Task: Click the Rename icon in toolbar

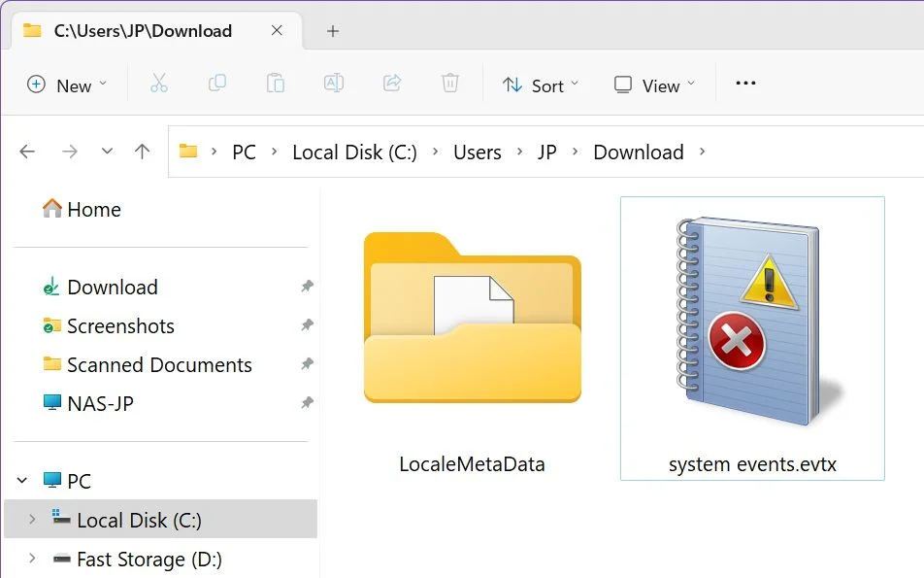Action: [334, 84]
